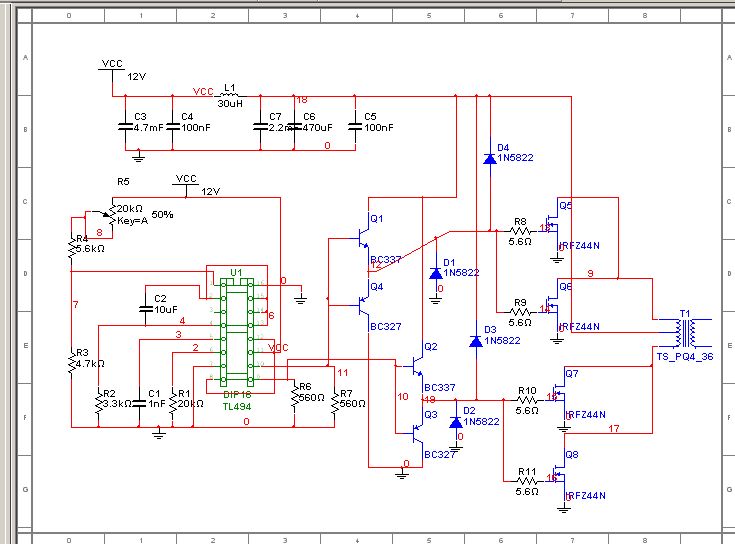The image size is (735, 544).
Task: Select transistor Q3 BC327
Action: 418,433
